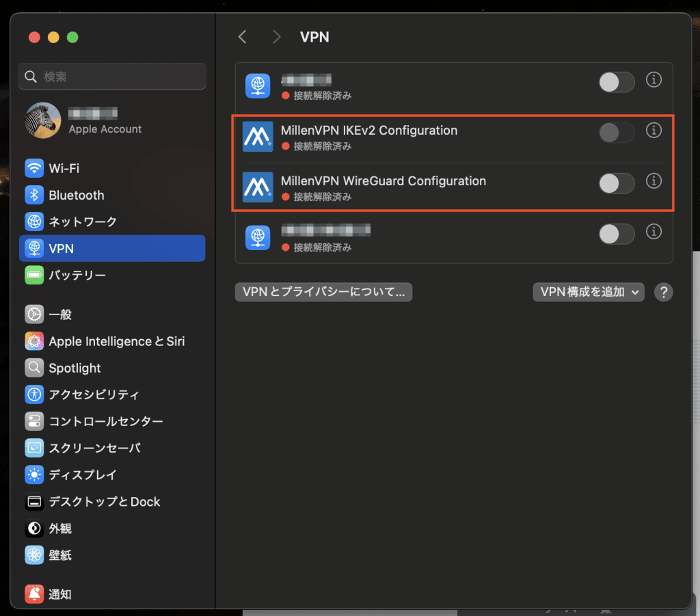Toggle the MillenVPN IKEv2 Configuration switch
This screenshot has width=700, height=616.
pyautogui.click(x=617, y=133)
